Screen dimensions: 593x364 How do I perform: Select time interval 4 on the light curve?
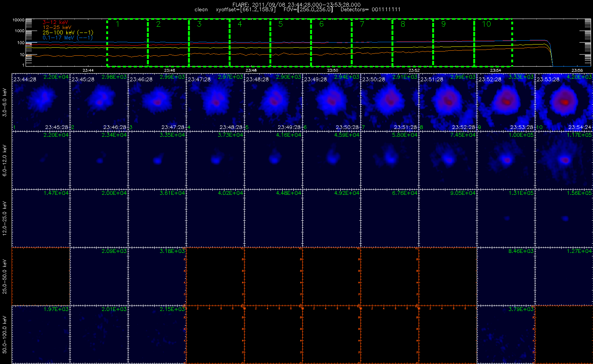tap(250, 42)
